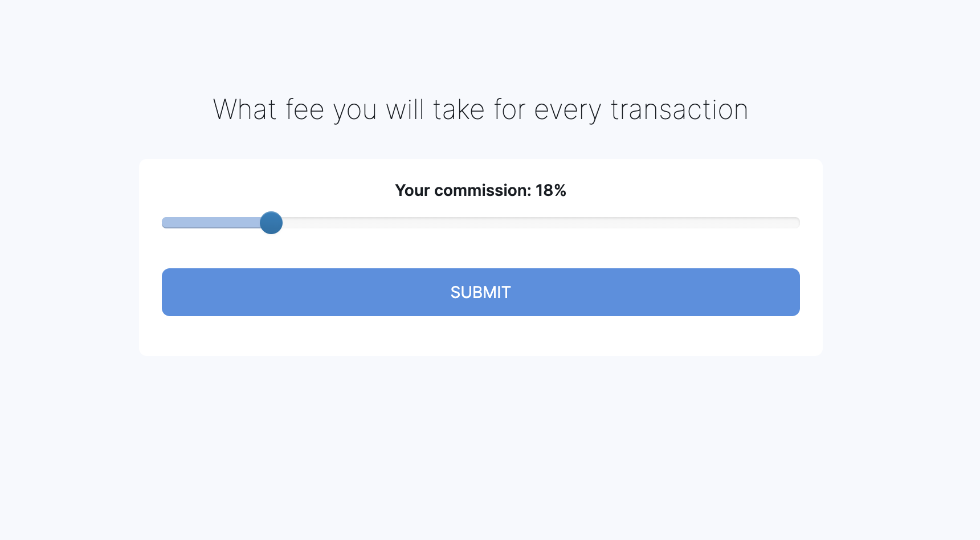
Task: Click the '18%' commission value text
Action: click(550, 190)
